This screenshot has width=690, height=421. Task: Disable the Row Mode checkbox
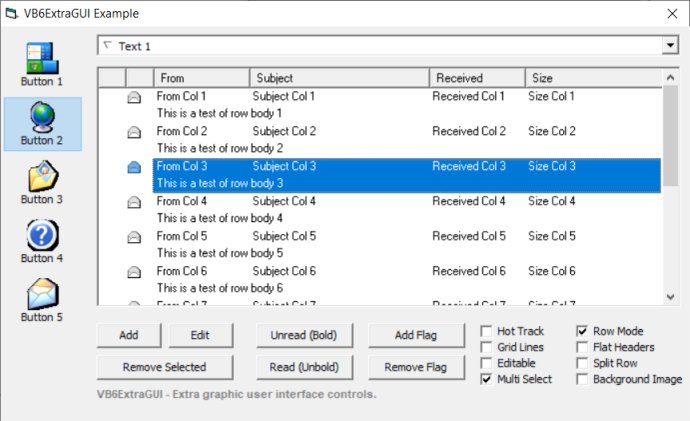pyautogui.click(x=582, y=331)
